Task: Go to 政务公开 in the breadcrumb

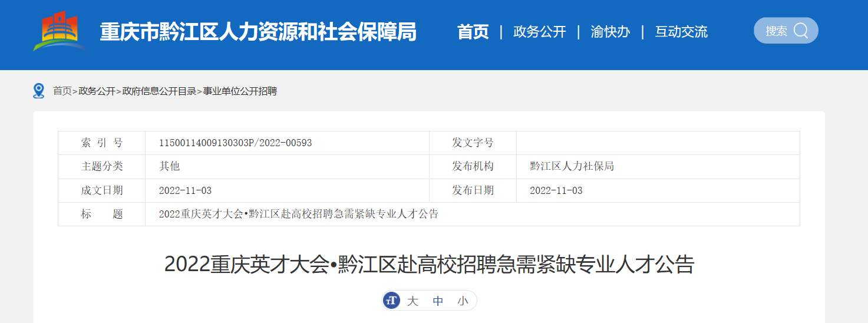Action: point(97,91)
